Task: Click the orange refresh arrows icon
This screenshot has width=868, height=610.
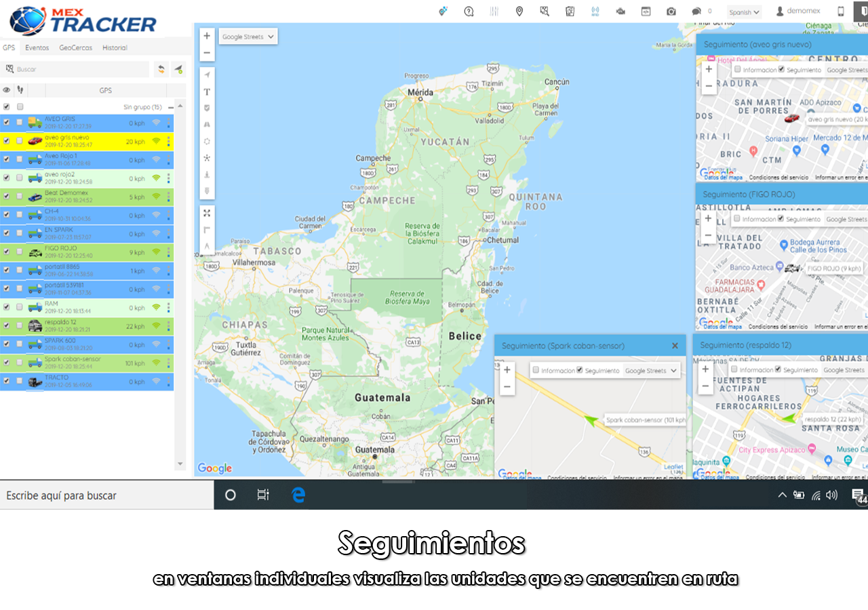Action: point(161,69)
